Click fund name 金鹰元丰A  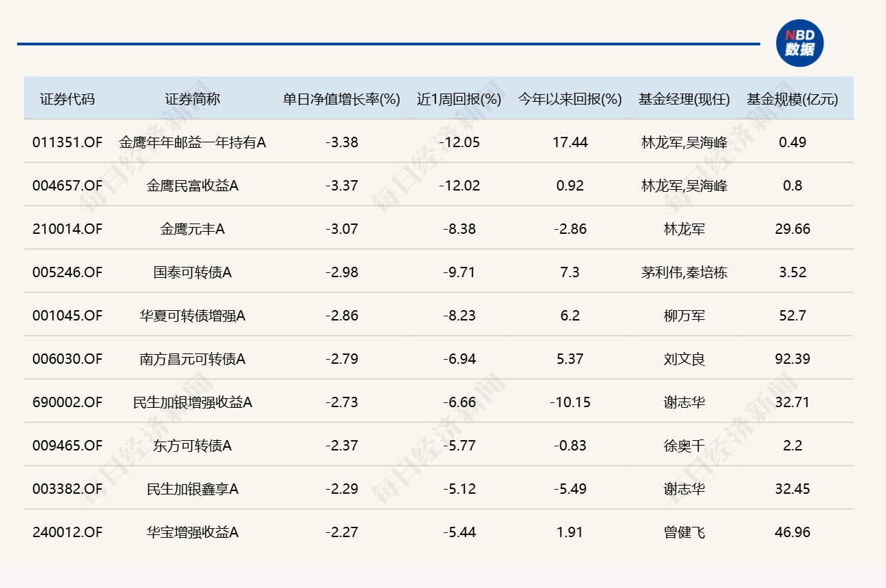click(193, 229)
